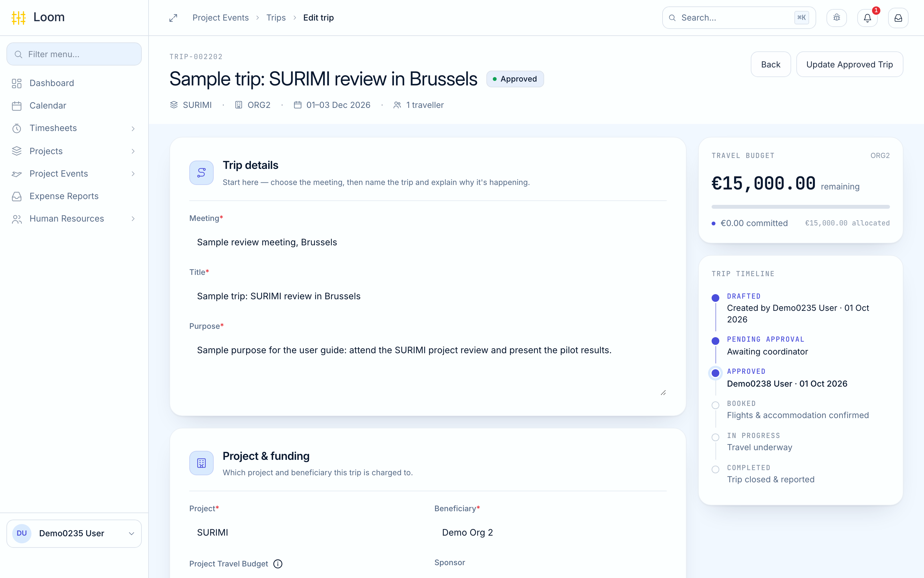Go to Dashboard in the sidebar
This screenshot has height=578, width=924.
click(x=74, y=83)
